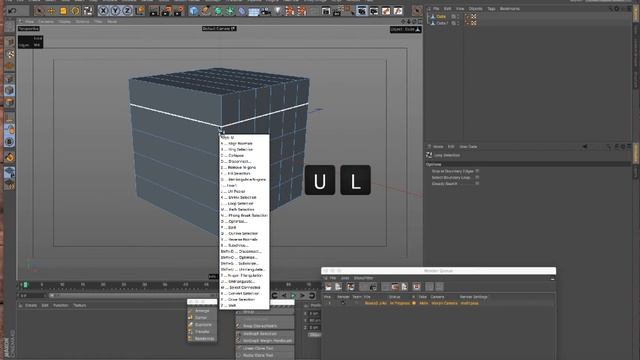The height and width of the screenshot is (360, 640).
Task: Choose Phong Break Selection from popup
Action: pyautogui.click(x=244, y=215)
